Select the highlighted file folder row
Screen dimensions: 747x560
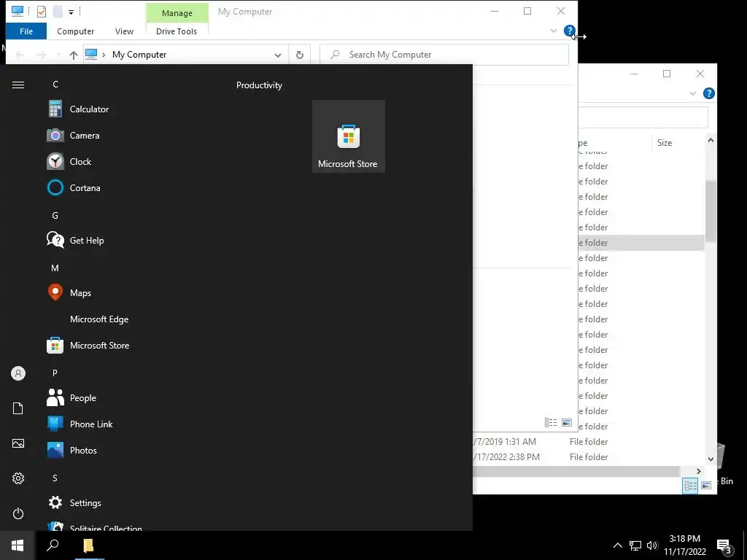641,242
